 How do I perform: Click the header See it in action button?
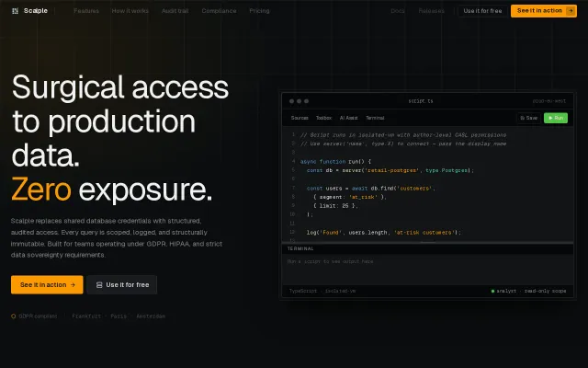543,11
